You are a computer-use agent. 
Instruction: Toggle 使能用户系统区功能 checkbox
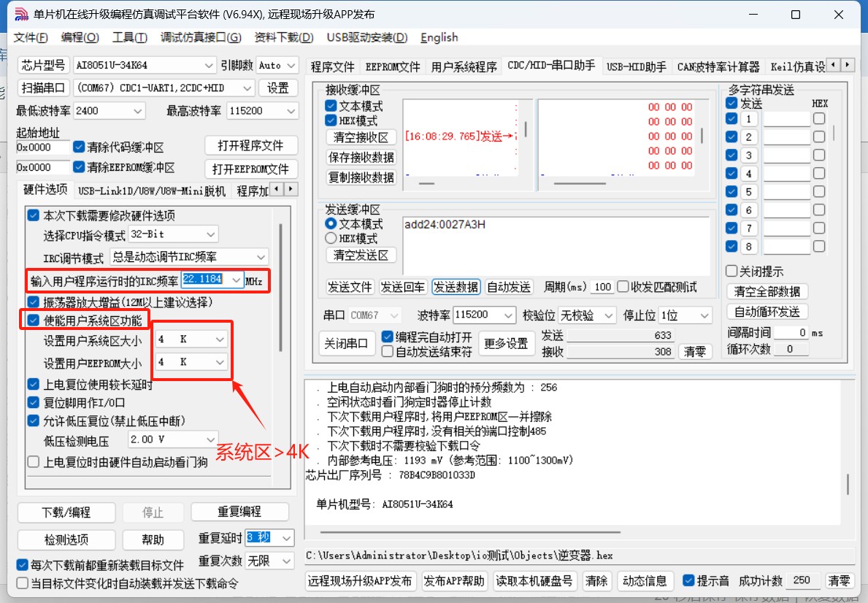(x=33, y=320)
